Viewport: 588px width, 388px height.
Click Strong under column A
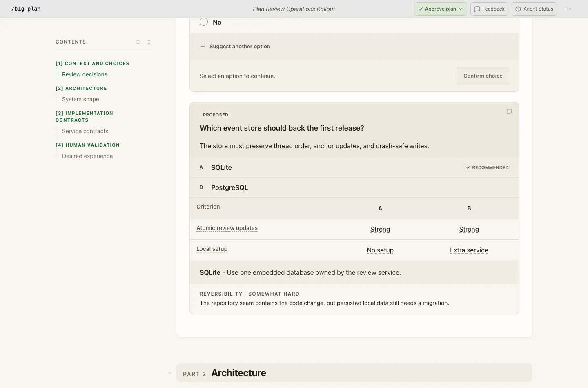380,230
